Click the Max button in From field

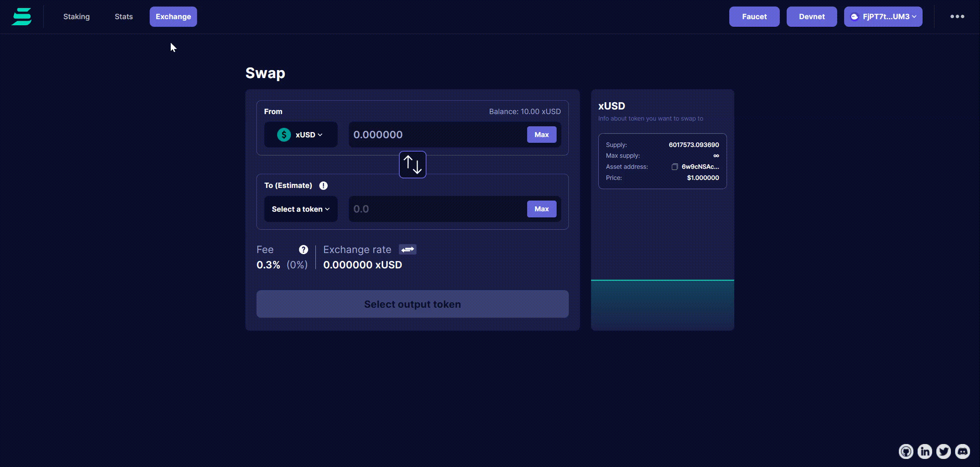541,134
